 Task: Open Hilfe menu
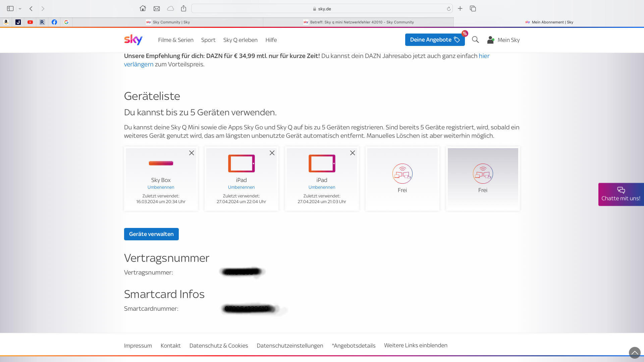(271, 40)
